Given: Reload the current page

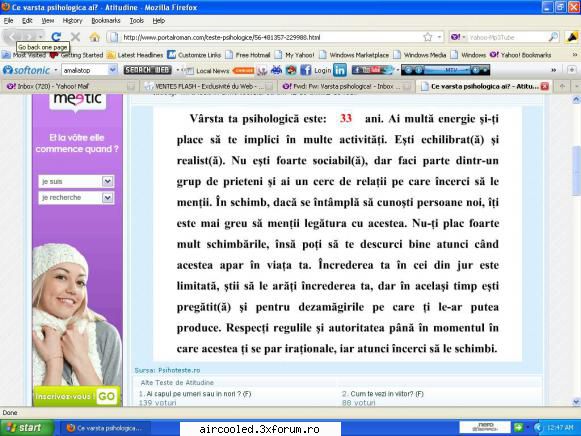Looking at the screenshot, I should tap(56, 37).
